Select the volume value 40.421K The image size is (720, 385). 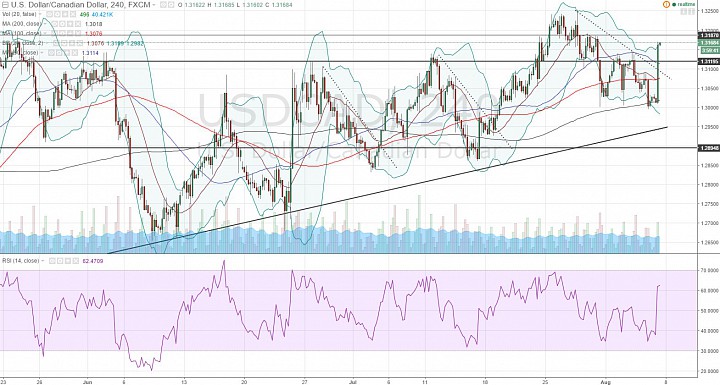click(102, 15)
